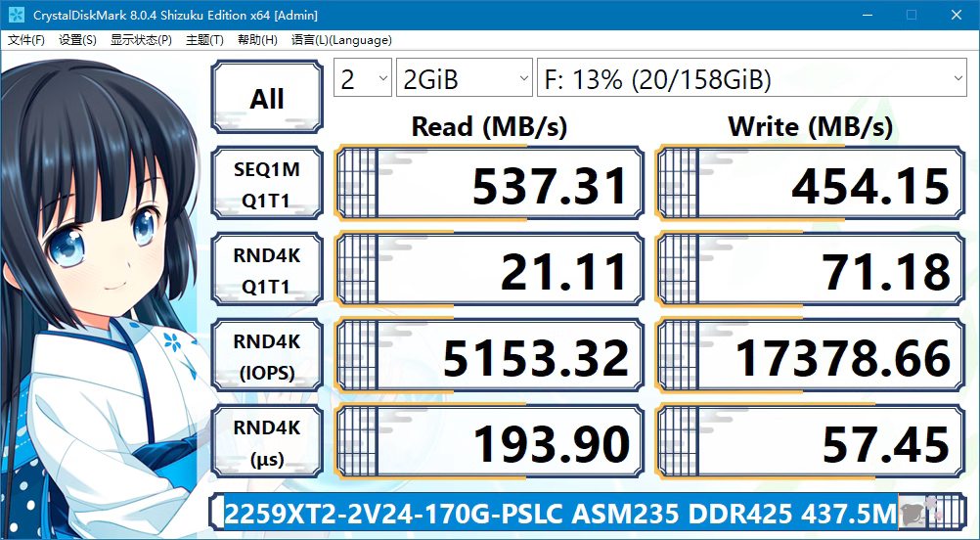This screenshot has height=540, width=980.
Task: Click the RND4K (μs) latency button
Action: click(266, 443)
